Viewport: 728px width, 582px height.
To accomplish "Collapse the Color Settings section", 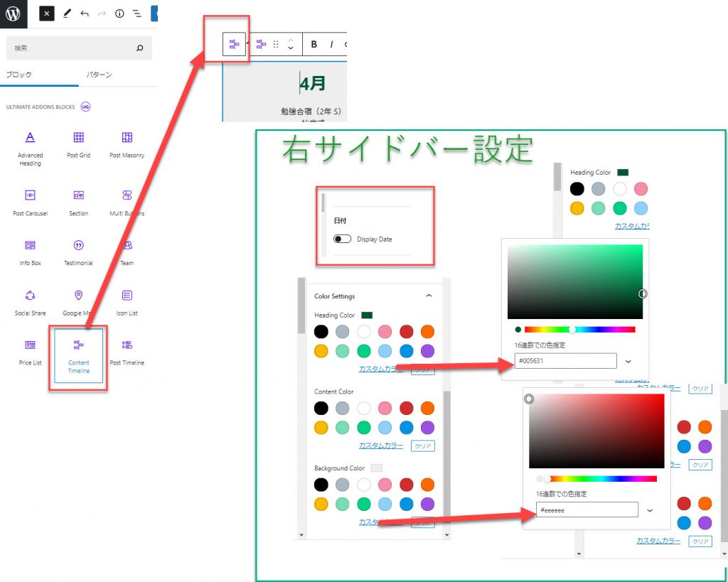I will (x=429, y=296).
